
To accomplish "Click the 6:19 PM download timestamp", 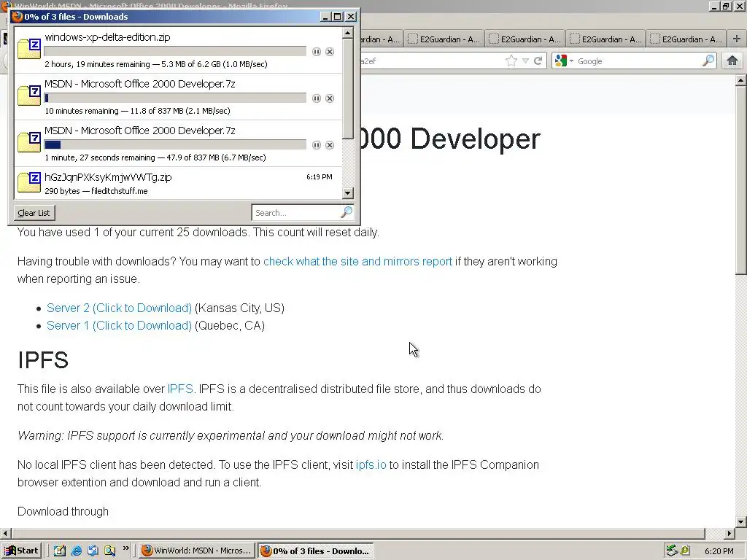I will coord(320,176).
